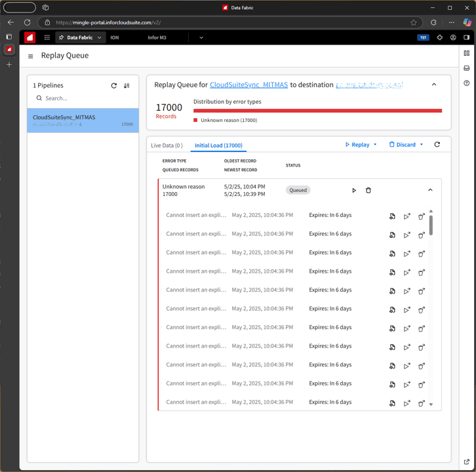Open the Discard dropdown arrow
The height and width of the screenshot is (472, 476).
tap(422, 144)
